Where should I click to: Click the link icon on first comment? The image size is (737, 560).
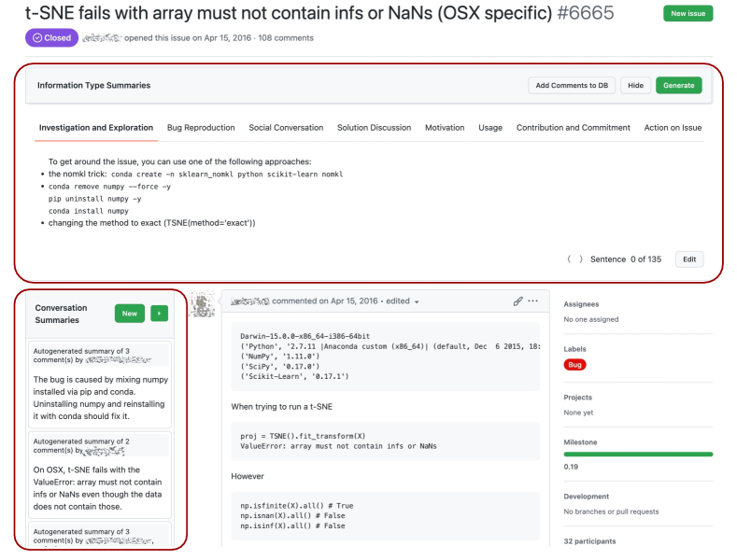pos(518,301)
